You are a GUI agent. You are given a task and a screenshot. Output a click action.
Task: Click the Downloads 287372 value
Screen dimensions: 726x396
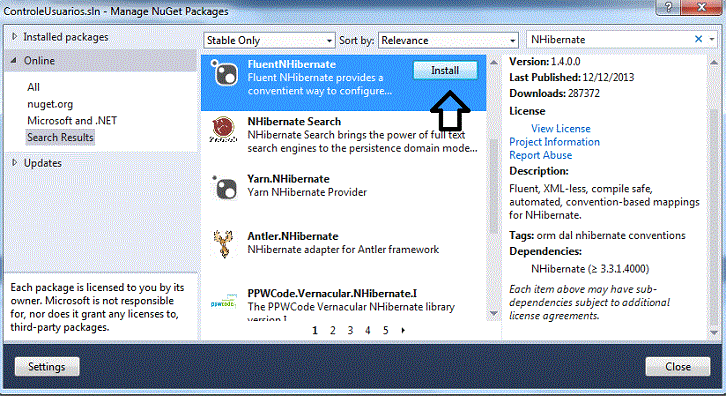tap(583, 93)
